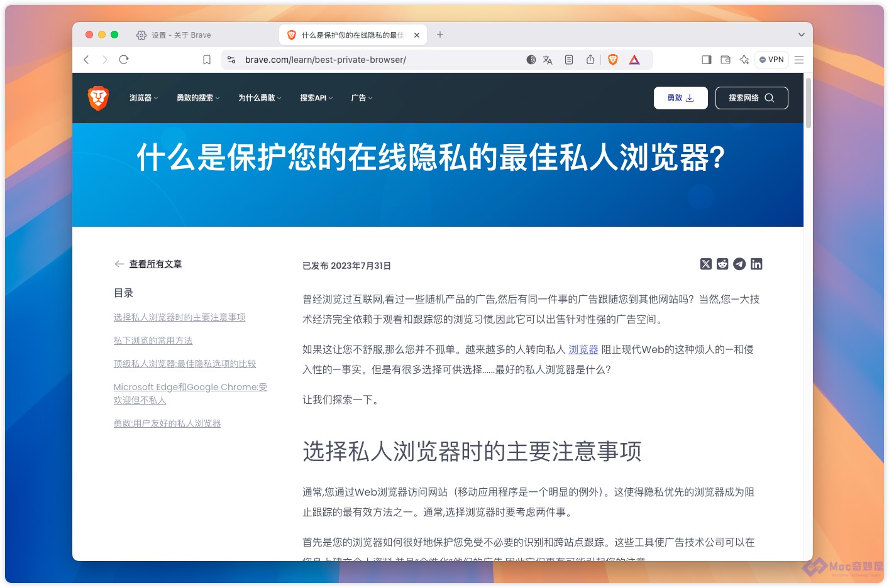
Task: Open the VPN button
Action: point(771,60)
